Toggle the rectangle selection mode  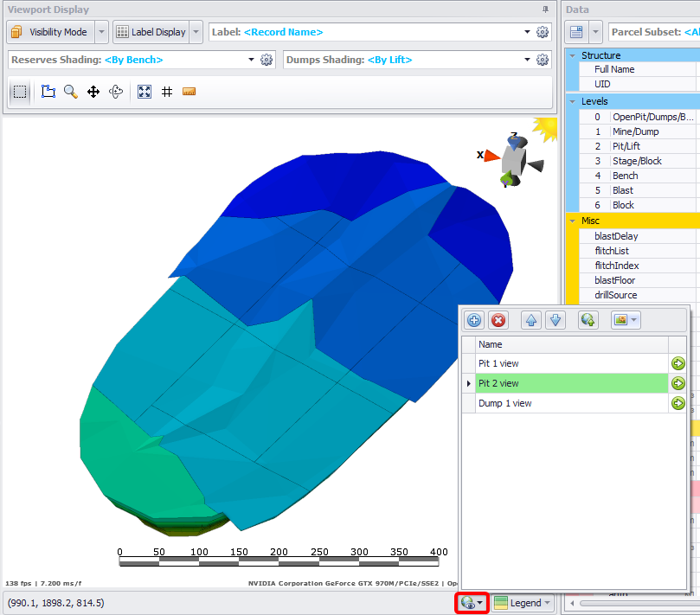(x=21, y=92)
